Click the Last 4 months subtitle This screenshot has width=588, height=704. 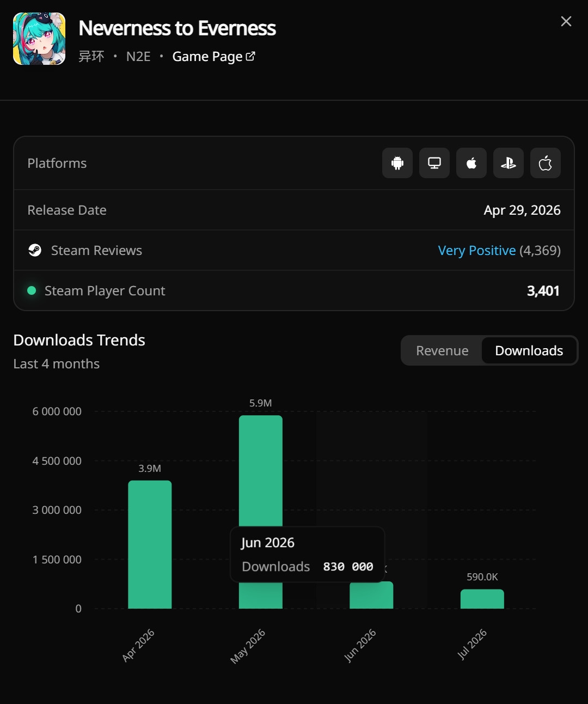57,364
